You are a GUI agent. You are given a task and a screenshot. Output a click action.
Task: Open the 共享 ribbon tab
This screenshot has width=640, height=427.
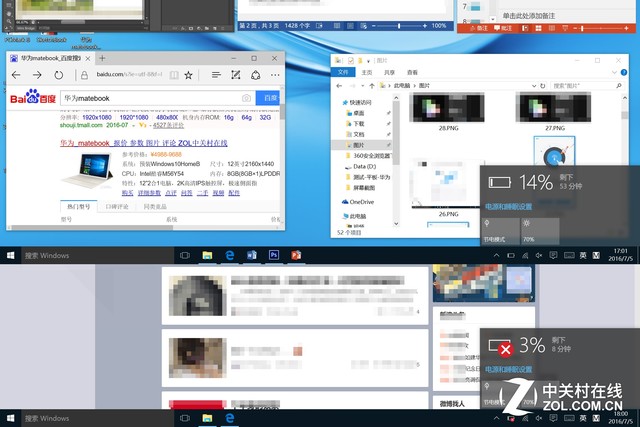point(389,72)
